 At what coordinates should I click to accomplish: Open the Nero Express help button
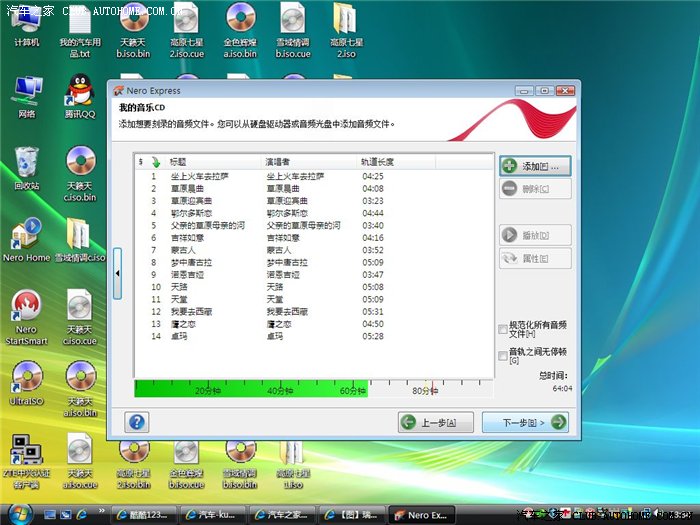click(x=137, y=422)
